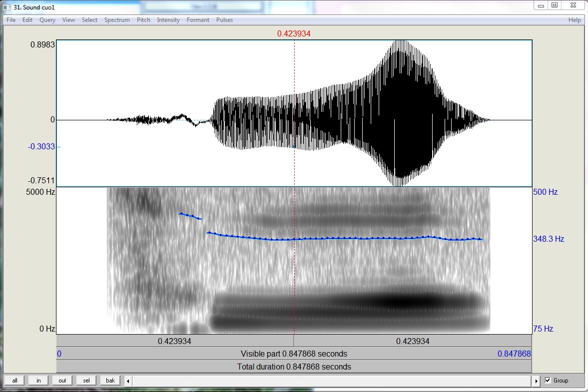Open the File menu

[x=11, y=20]
